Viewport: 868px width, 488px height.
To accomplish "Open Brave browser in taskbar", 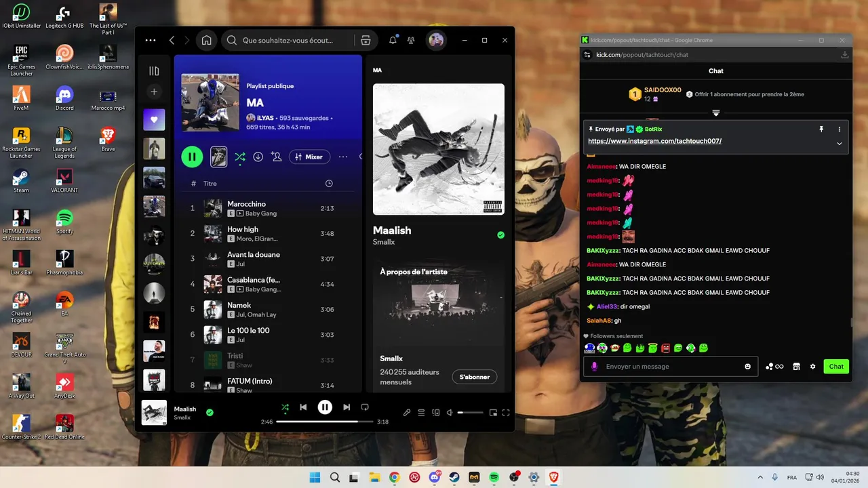I will click(x=553, y=478).
